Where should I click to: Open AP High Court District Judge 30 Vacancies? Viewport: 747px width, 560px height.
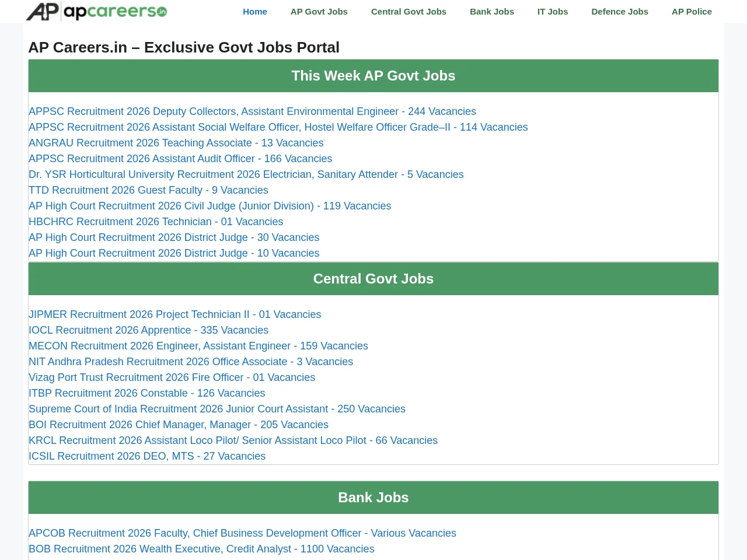click(x=174, y=237)
